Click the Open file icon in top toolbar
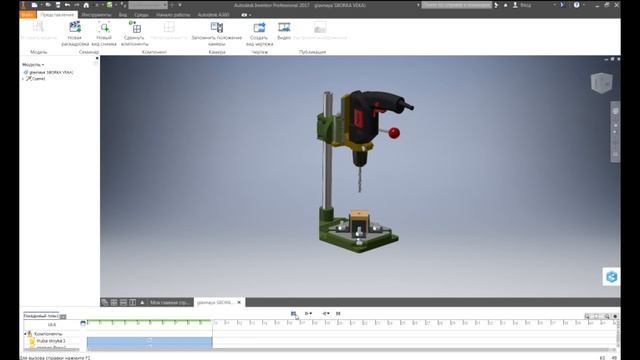Image resolution: width=640 pixels, height=360 pixels. pyautogui.click(x=48, y=5)
